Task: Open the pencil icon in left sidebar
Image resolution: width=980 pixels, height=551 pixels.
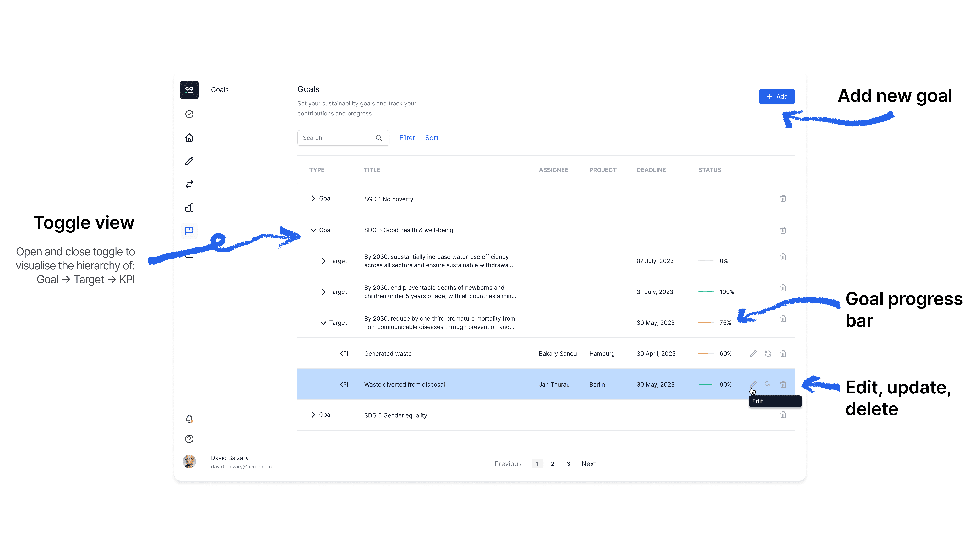Action: click(x=189, y=161)
